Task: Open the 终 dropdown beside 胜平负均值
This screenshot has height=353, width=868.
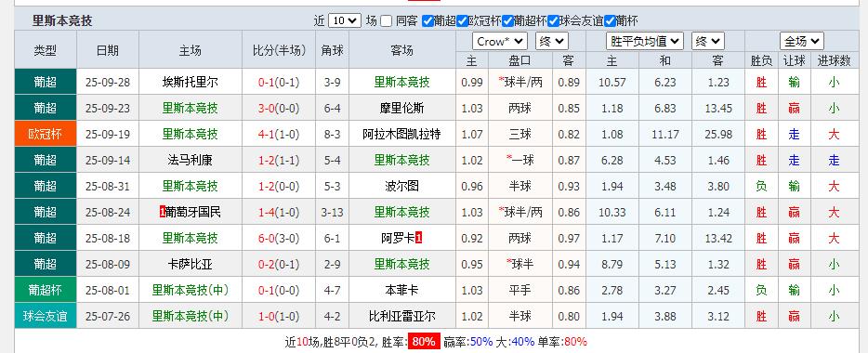Action: point(707,42)
